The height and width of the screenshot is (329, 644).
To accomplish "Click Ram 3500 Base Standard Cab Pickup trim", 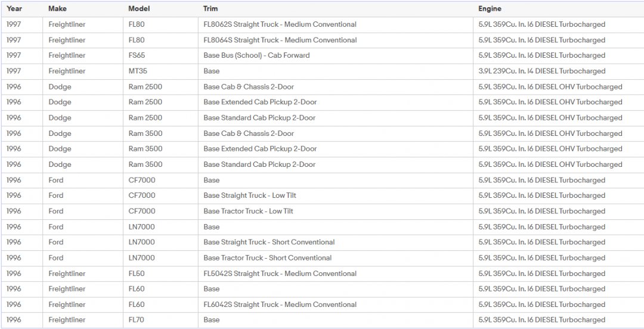I will click(x=259, y=164).
